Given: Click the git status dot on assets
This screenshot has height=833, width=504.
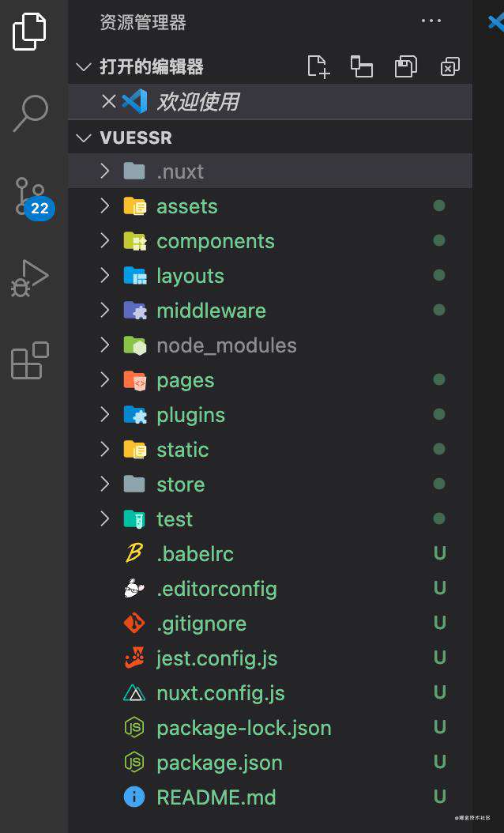Looking at the screenshot, I should click(439, 205).
